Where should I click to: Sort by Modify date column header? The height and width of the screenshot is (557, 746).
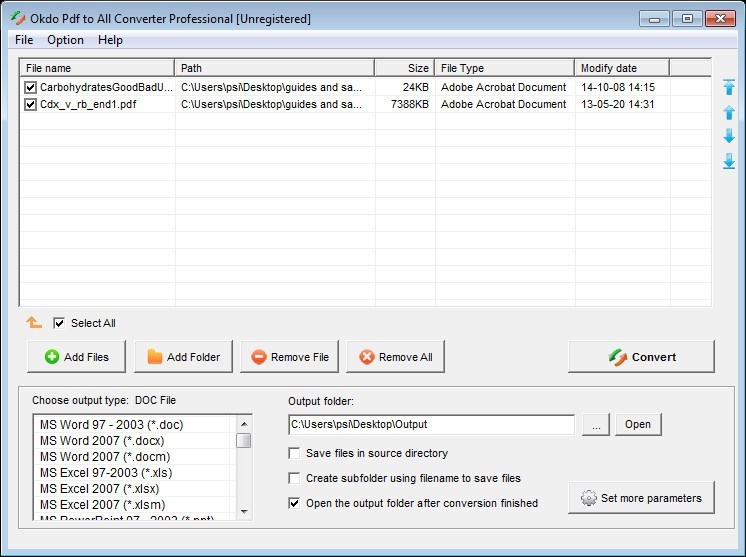(622, 68)
